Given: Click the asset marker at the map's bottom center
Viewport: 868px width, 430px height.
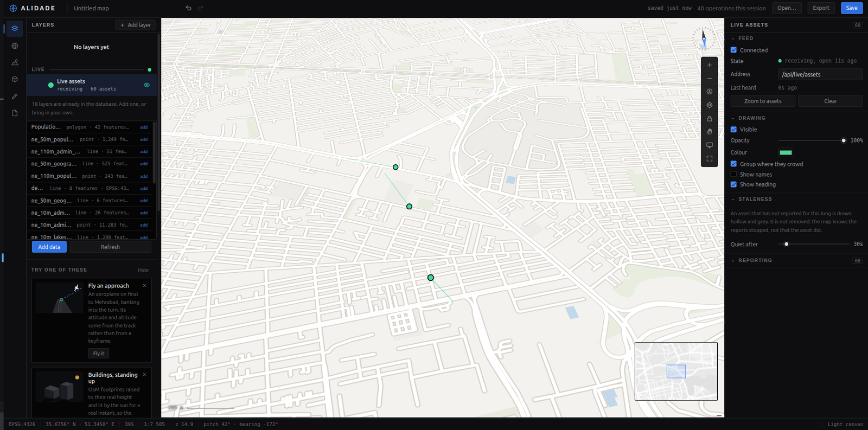Looking at the screenshot, I should [431, 278].
